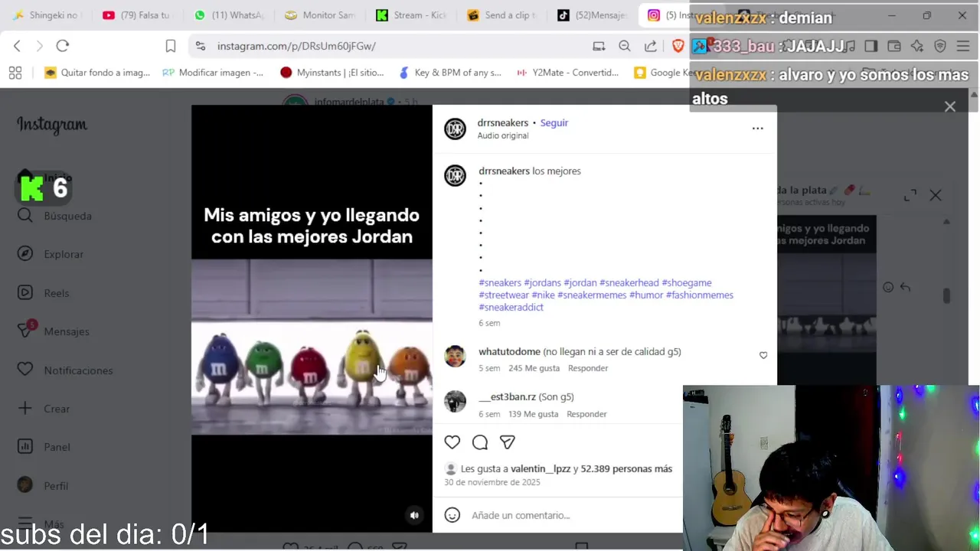Open the Y2Mate - Convertid... bookmark
The width and height of the screenshot is (980, 551).
(567, 73)
